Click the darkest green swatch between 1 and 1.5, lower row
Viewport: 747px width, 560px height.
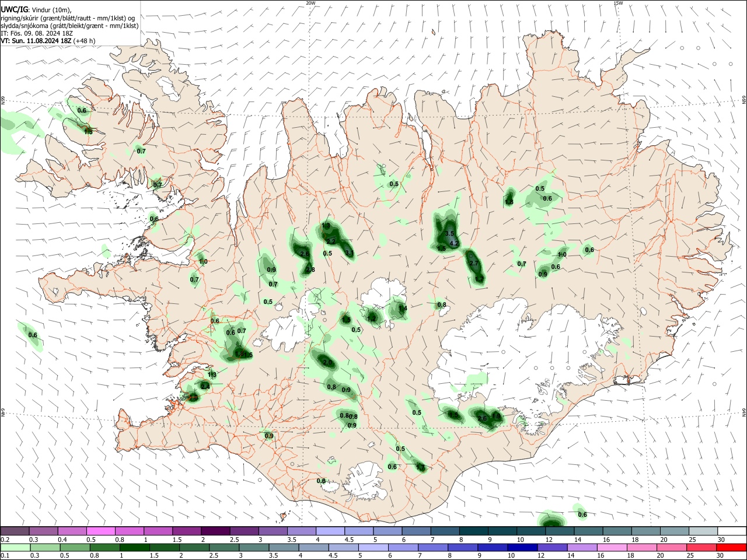tap(135, 547)
